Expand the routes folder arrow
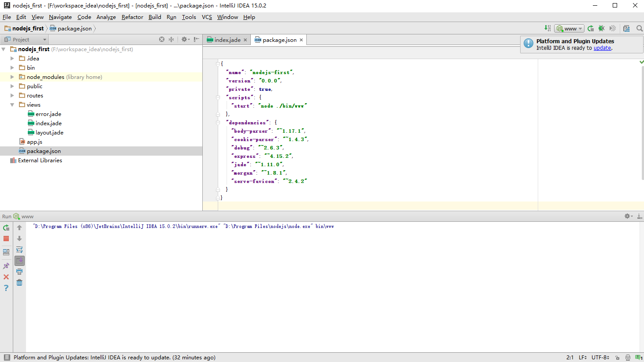 [12, 96]
